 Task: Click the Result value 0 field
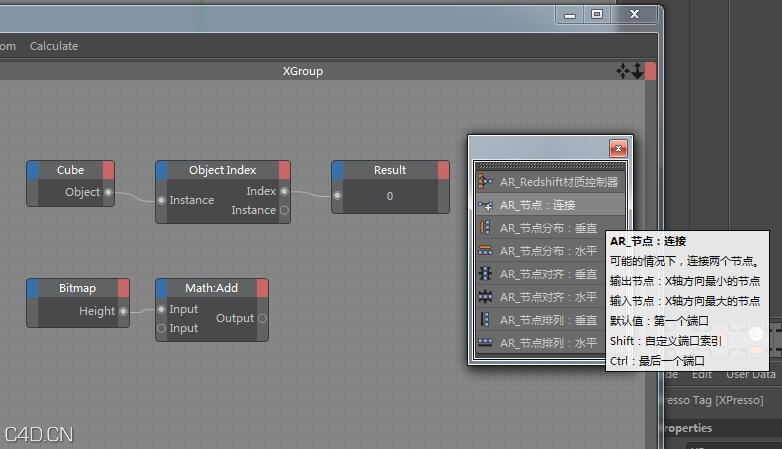[x=390, y=196]
